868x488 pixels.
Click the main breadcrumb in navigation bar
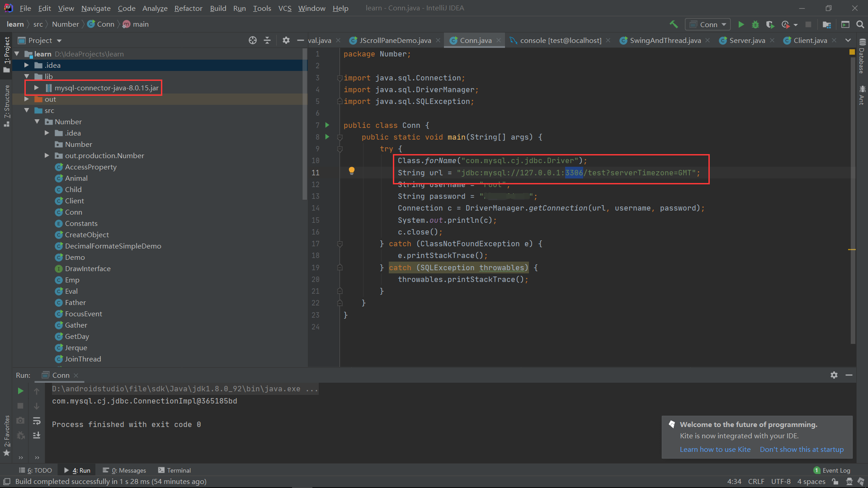(136, 24)
